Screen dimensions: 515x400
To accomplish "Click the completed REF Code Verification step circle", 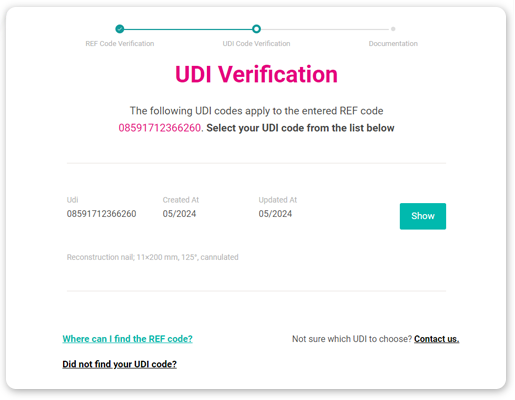I will point(120,29).
